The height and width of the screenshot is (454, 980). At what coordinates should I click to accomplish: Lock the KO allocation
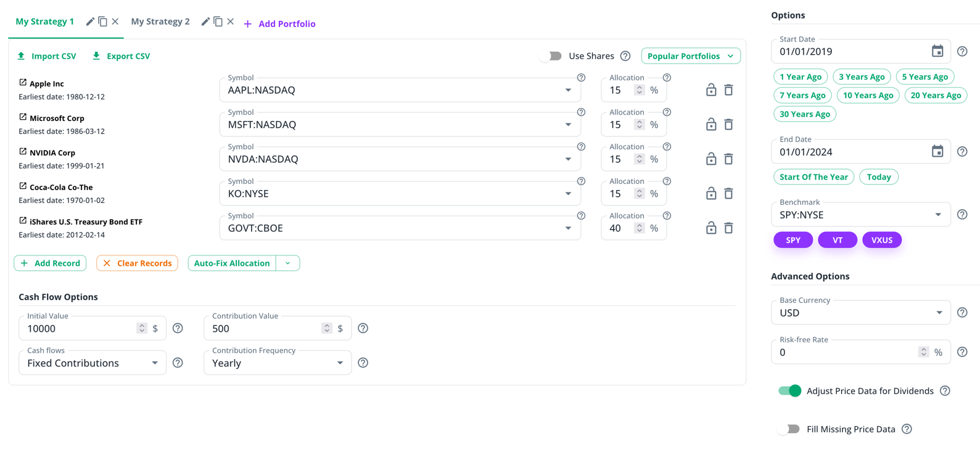point(711,194)
